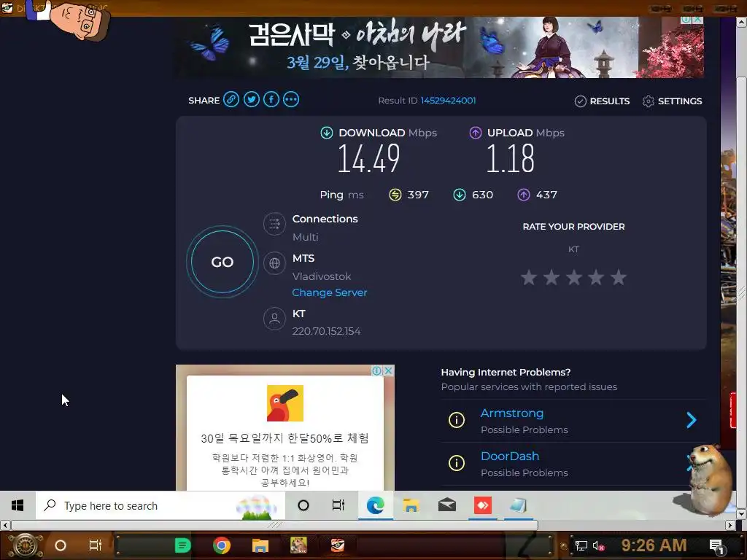
Task: Open File Explorer in inner taskbar
Action: point(411,505)
